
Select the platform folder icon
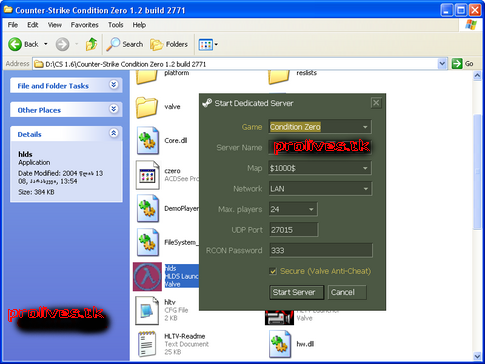(147, 77)
